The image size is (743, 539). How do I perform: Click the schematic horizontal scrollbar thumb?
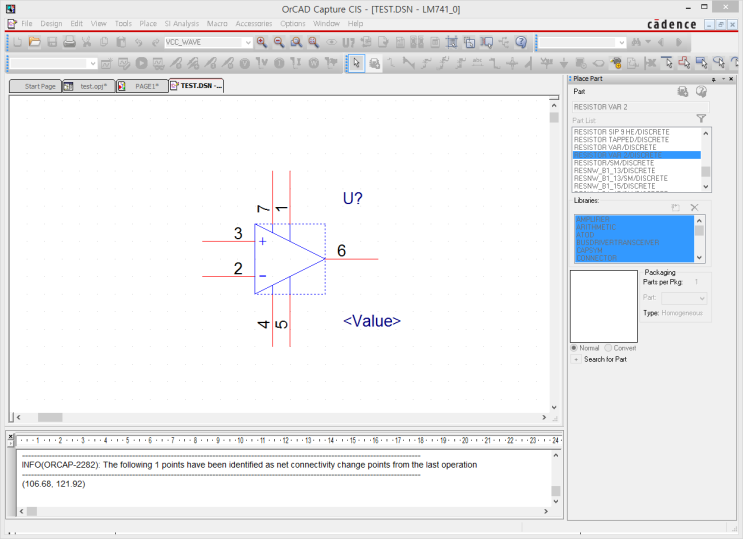50,418
